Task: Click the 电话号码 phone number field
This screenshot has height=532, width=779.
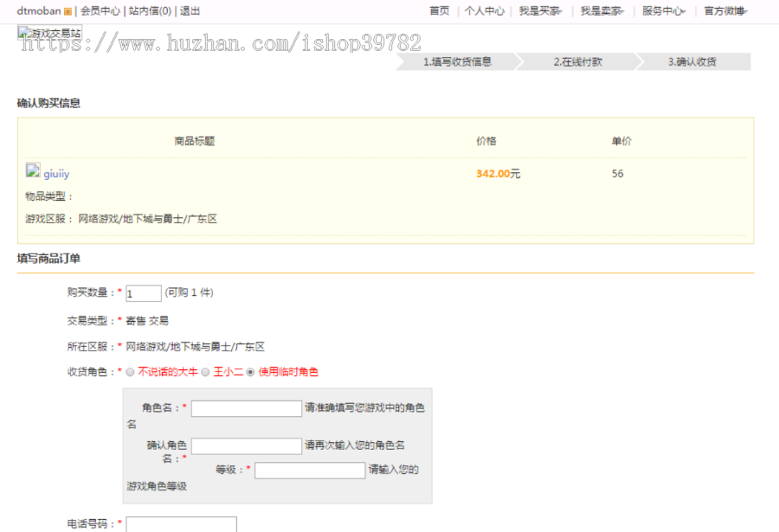Action: click(x=182, y=524)
